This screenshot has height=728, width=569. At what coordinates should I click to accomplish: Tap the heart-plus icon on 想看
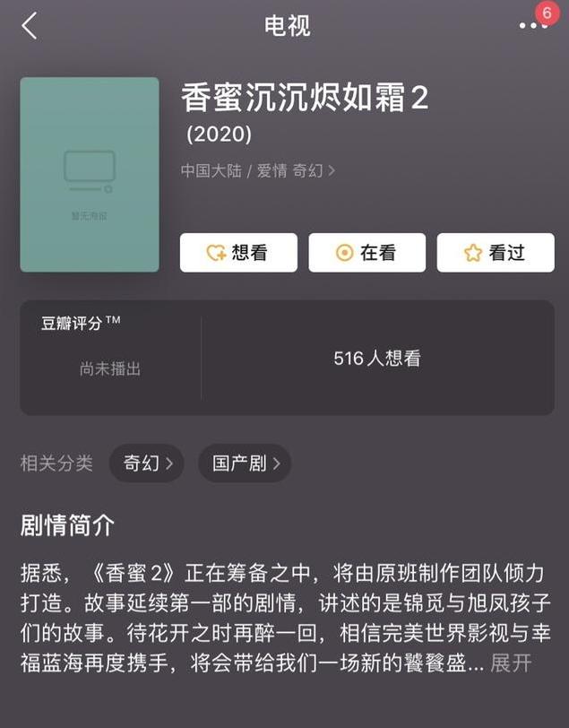(216, 253)
